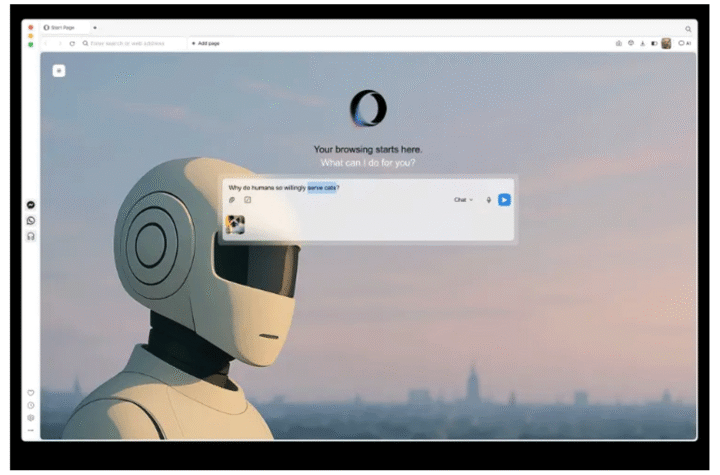Open WhatsApp from the sidebar
Screen dimensions: 720x475
31,220
